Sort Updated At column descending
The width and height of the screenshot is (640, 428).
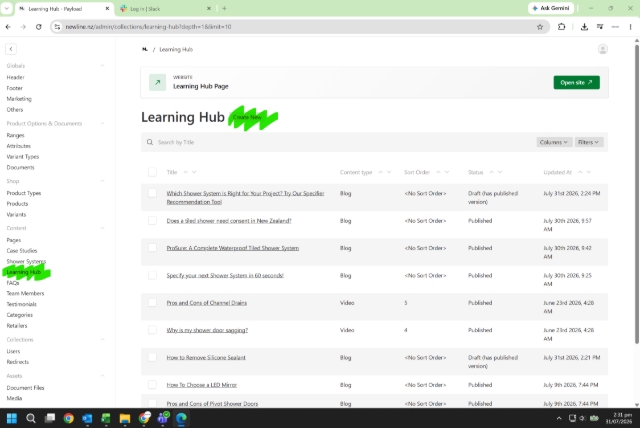[589, 172]
